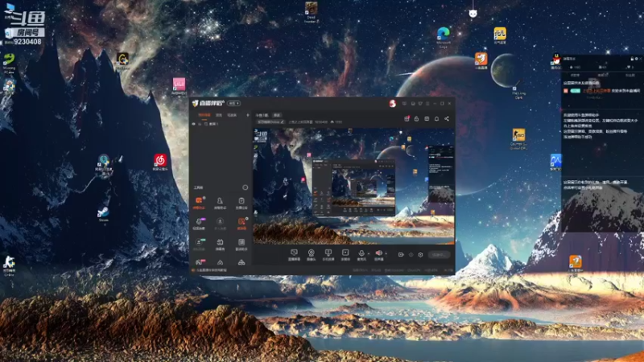Edit the stream title with pencil
The image size is (644, 362).
pyautogui.click(x=283, y=122)
